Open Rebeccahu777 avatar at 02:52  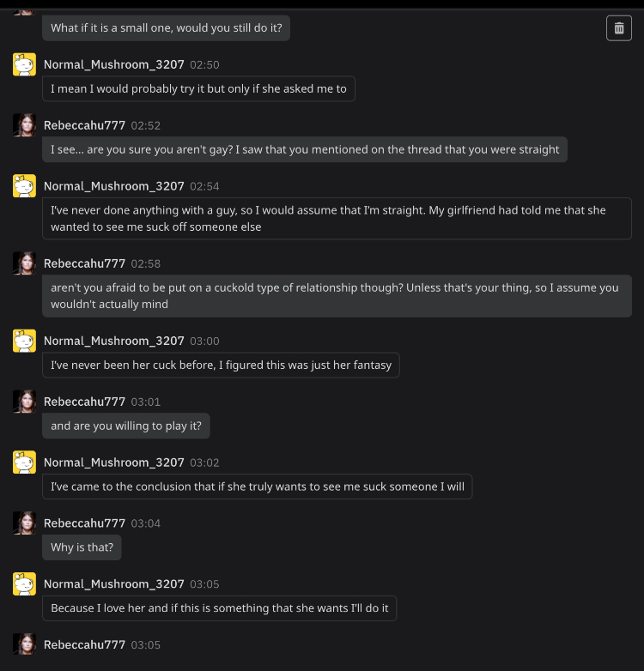coord(24,125)
